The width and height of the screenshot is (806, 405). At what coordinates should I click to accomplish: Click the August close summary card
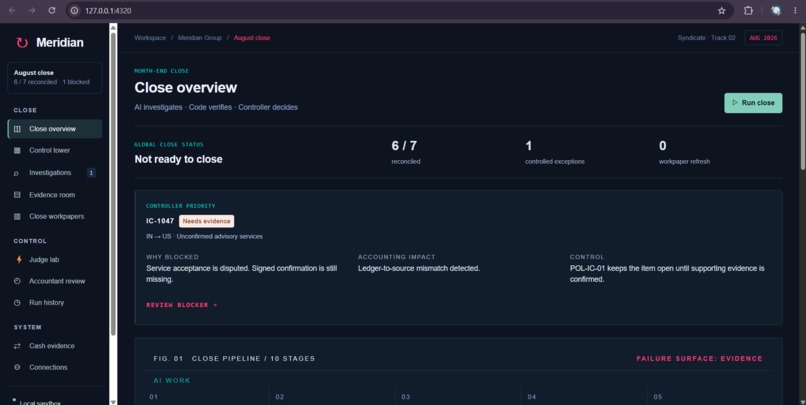[55, 78]
